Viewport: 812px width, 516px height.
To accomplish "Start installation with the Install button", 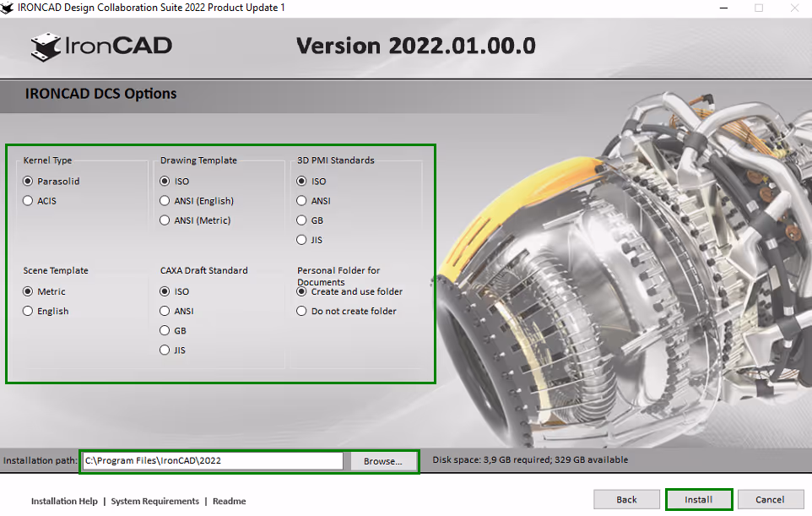I will pos(699,499).
